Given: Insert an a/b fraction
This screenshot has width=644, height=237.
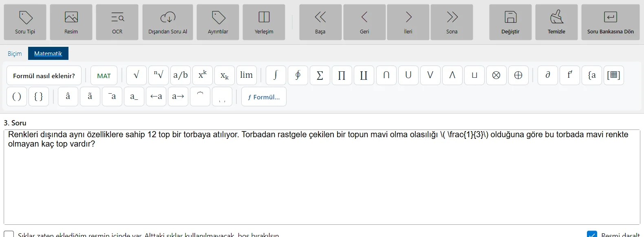Looking at the screenshot, I should coord(181,75).
